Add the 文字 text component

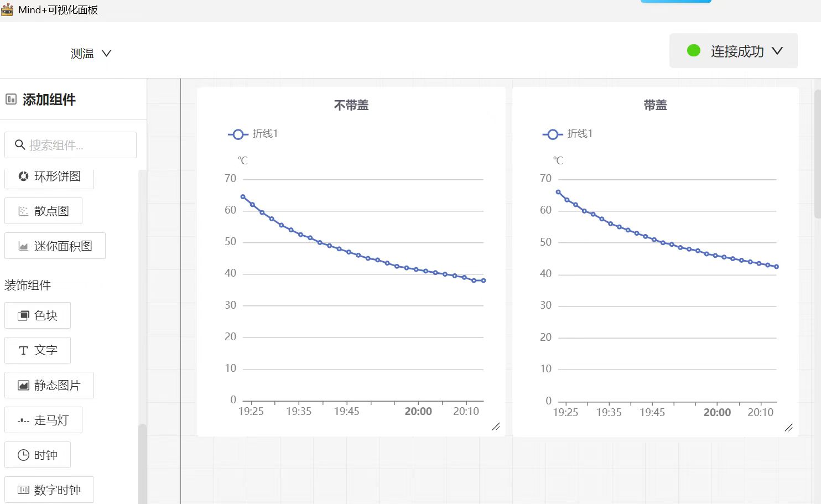click(38, 350)
